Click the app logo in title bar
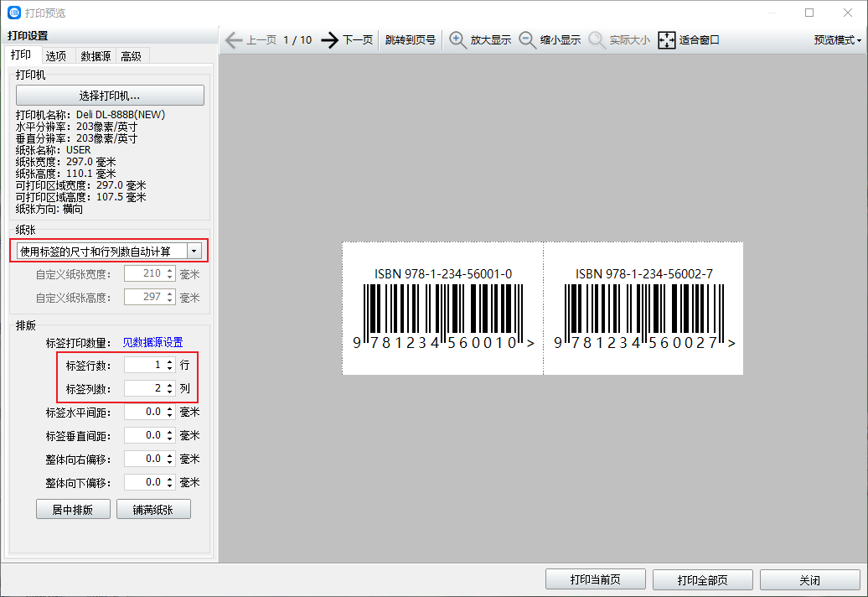Screen dimensions: 868x597 (14, 13)
